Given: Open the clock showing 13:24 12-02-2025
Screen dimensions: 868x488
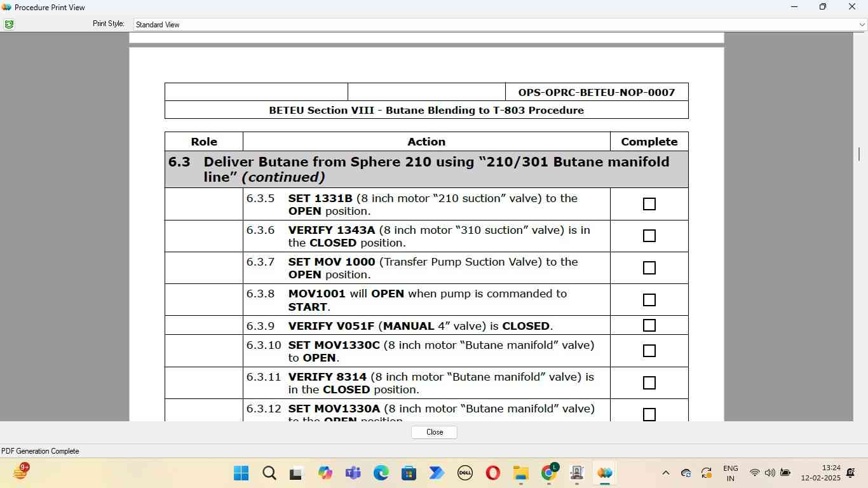Looking at the screenshot, I should tap(820, 473).
